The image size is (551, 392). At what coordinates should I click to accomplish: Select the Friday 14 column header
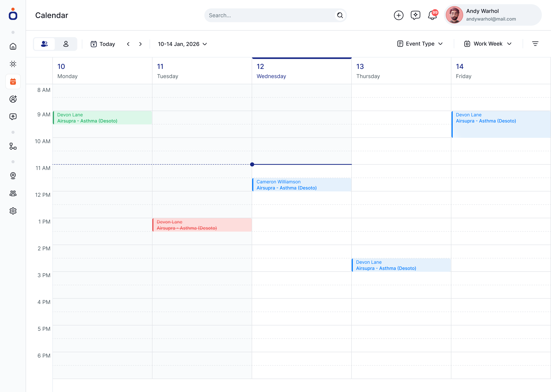pyautogui.click(x=501, y=71)
